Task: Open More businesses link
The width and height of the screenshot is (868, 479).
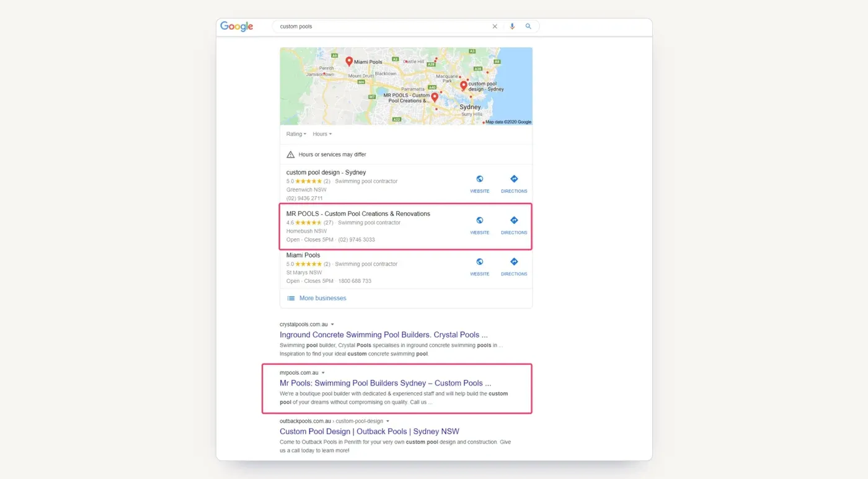Action: click(322, 298)
